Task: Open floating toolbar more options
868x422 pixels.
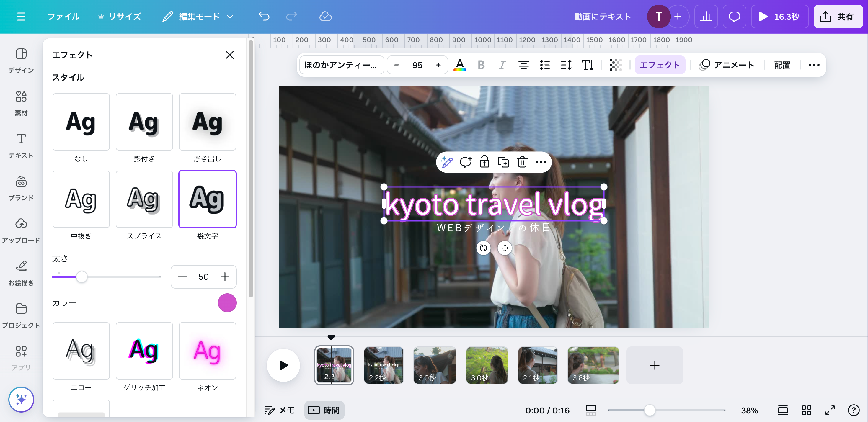Action: point(541,162)
